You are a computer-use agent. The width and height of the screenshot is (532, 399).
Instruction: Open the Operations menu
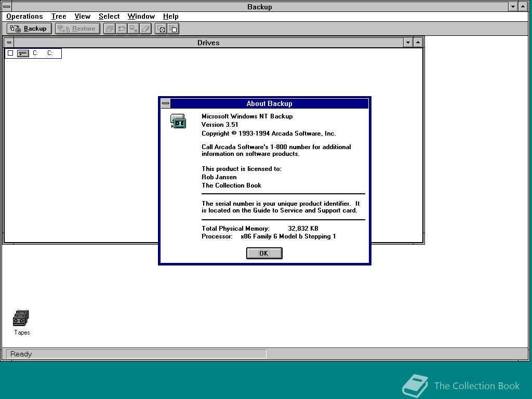tap(24, 16)
